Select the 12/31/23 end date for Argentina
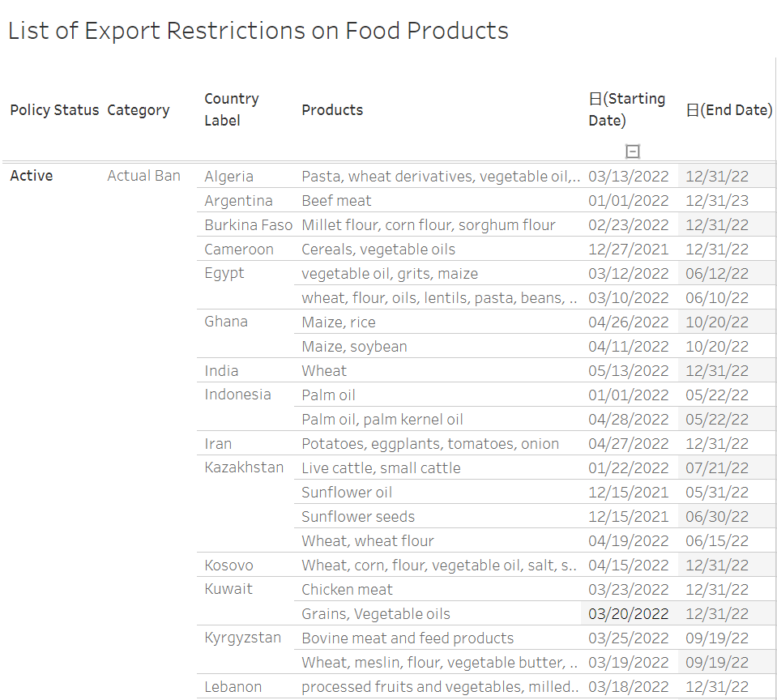The height and width of the screenshot is (700, 777). click(x=717, y=201)
